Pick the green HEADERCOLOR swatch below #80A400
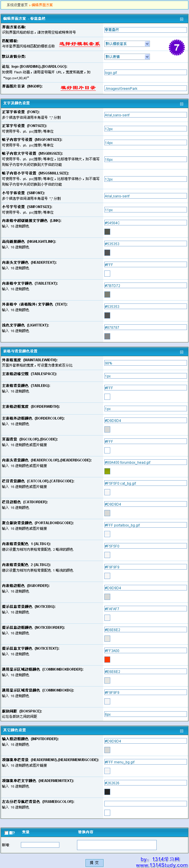Image resolution: width=189 pixels, height=868 pixels. pyautogui.click(x=107, y=471)
